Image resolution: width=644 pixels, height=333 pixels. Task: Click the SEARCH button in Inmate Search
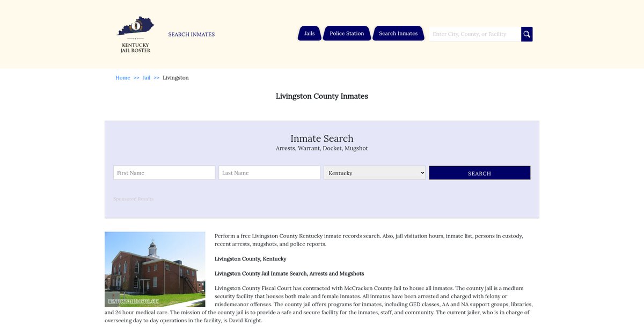coord(480,173)
